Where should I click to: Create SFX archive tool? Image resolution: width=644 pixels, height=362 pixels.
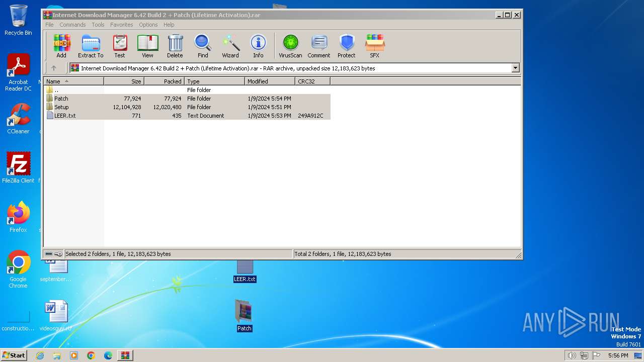[375, 46]
